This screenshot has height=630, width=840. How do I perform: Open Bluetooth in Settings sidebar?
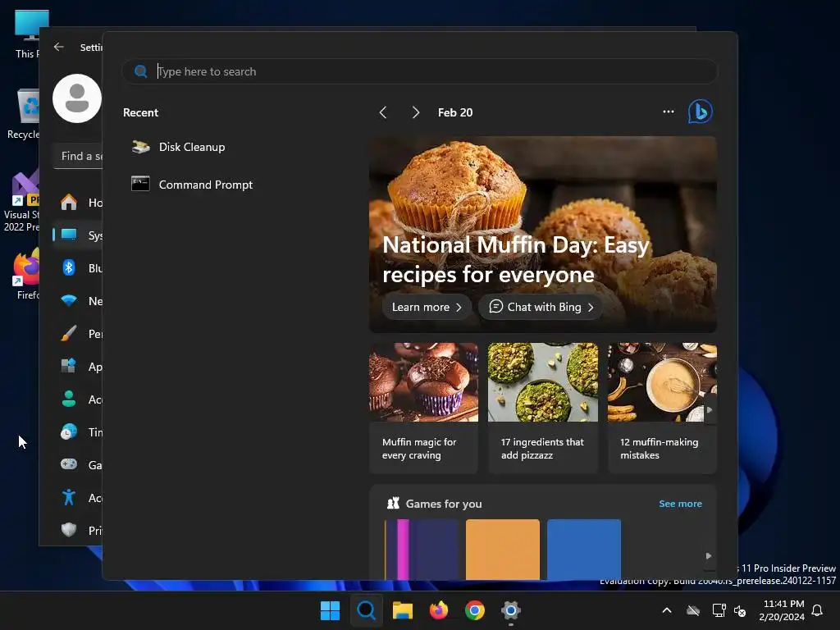click(x=78, y=268)
